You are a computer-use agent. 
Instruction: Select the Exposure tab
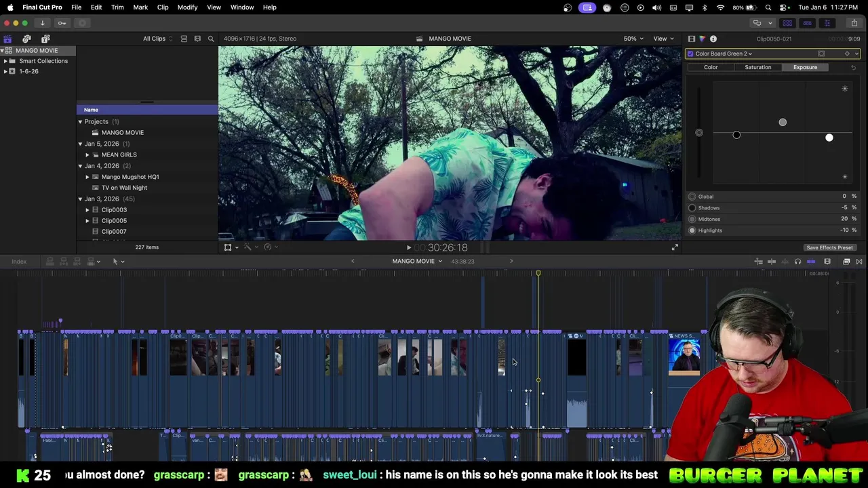click(x=805, y=67)
